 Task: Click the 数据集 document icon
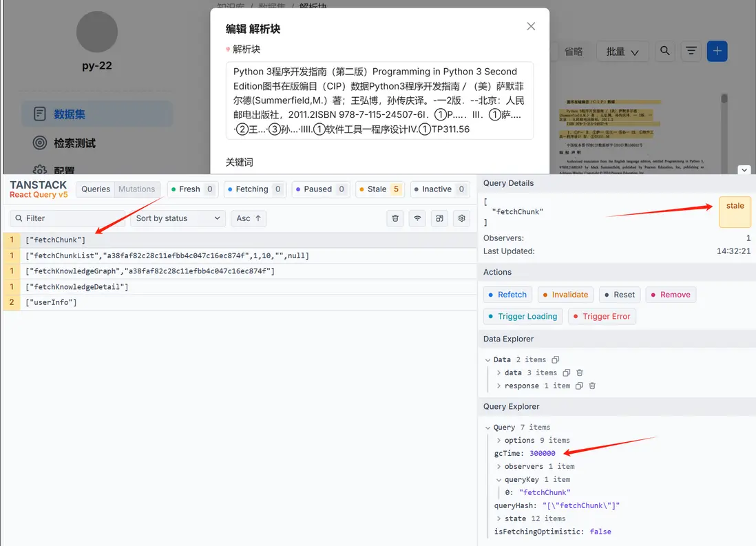coord(40,114)
